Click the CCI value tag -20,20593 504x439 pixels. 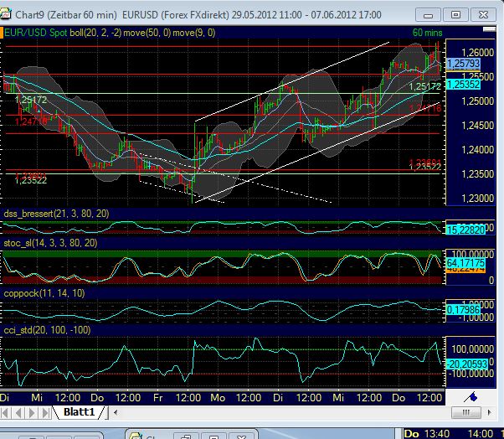coord(467,364)
